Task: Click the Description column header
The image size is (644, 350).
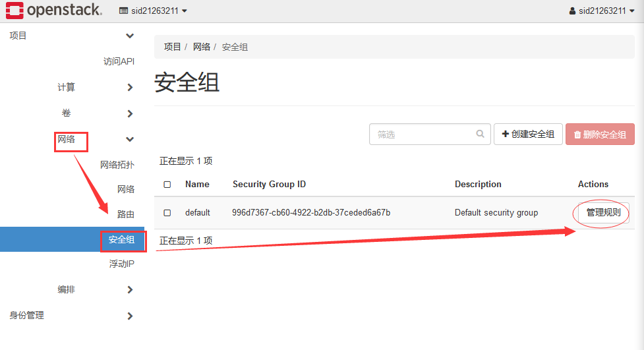Action: point(478,184)
